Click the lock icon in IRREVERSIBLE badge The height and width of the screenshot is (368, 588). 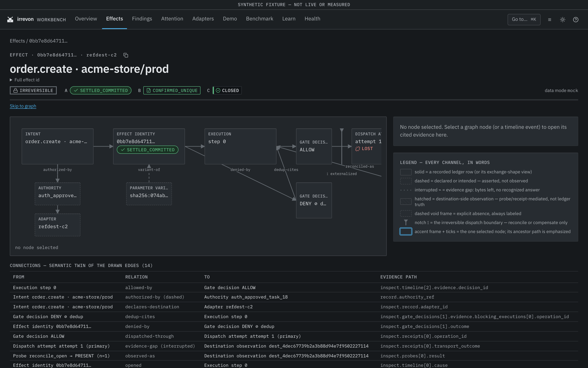coord(16,91)
